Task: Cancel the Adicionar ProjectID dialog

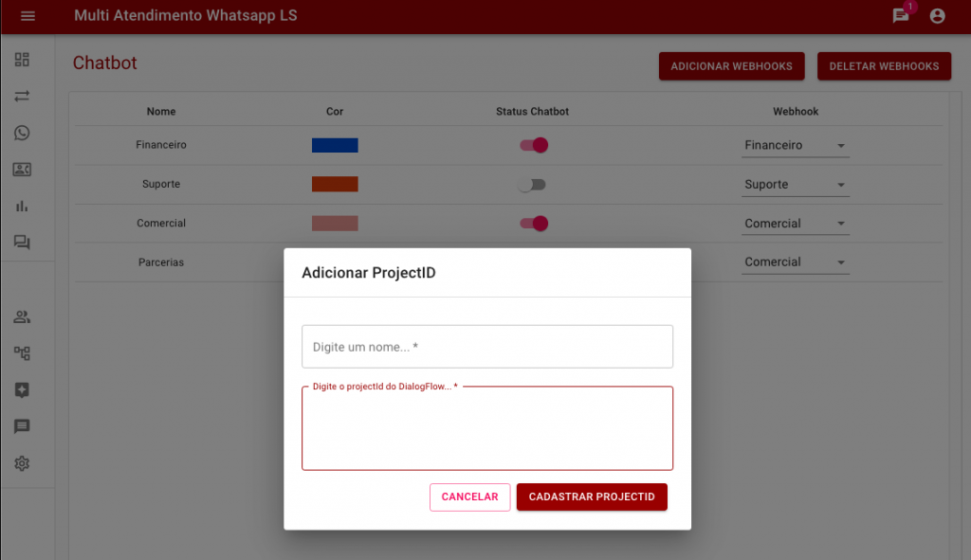Action: coord(469,497)
